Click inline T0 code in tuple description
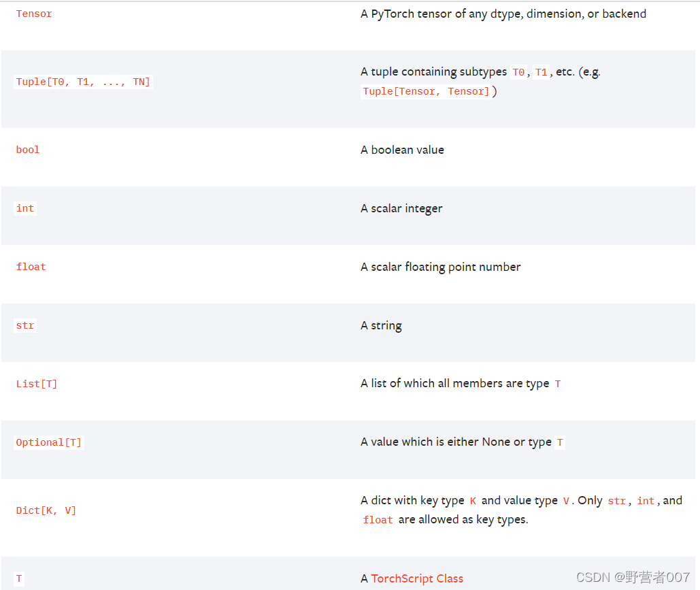The height and width of the screenshot is (590, 700). click(518, 72)
